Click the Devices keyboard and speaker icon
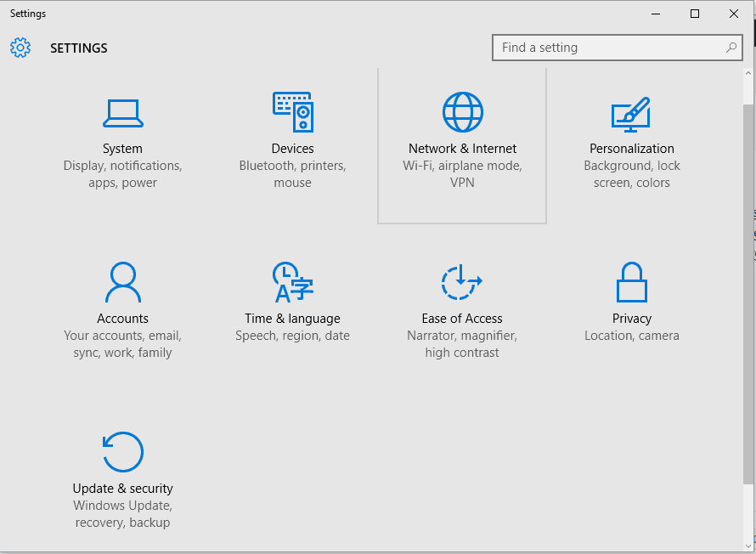 click(293, 112)
